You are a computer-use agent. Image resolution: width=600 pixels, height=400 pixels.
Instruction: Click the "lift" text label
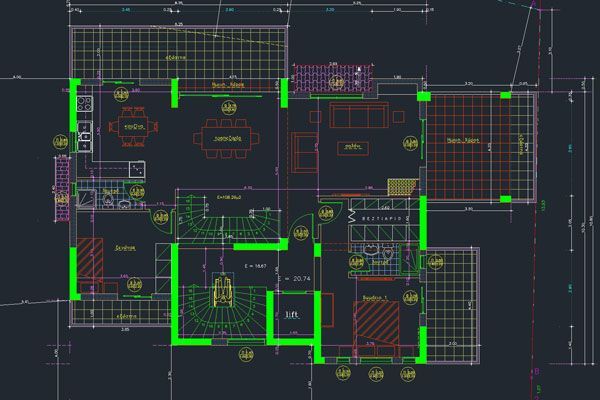click(293, 313)
